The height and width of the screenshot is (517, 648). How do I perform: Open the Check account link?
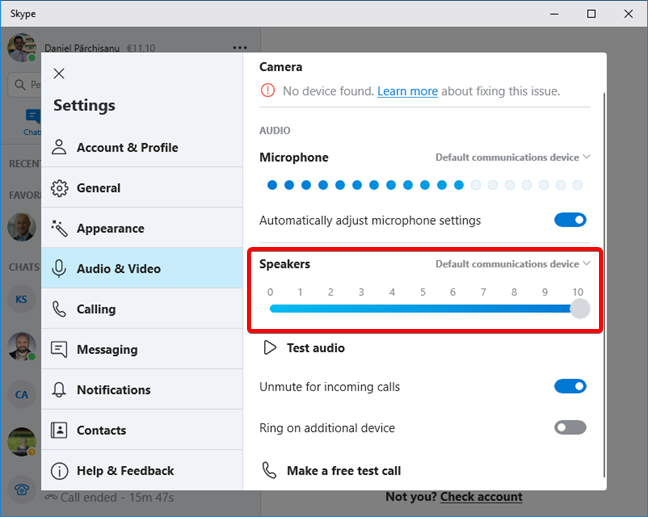[x=481, y=496]
